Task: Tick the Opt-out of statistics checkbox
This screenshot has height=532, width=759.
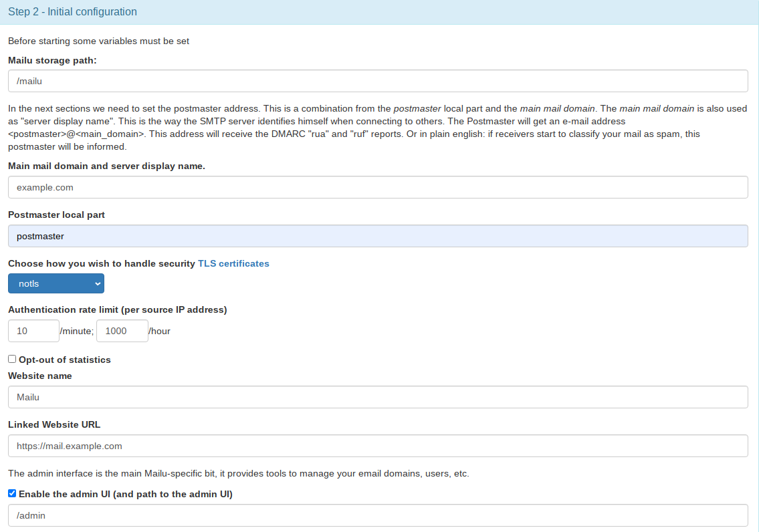Action: point(12,359)
